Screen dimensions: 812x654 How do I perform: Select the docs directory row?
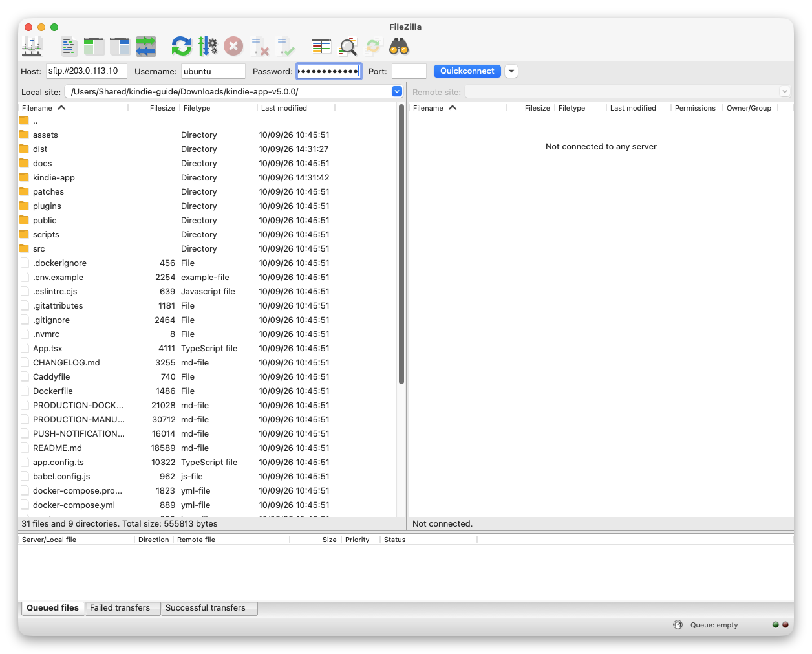click(207, 163)
